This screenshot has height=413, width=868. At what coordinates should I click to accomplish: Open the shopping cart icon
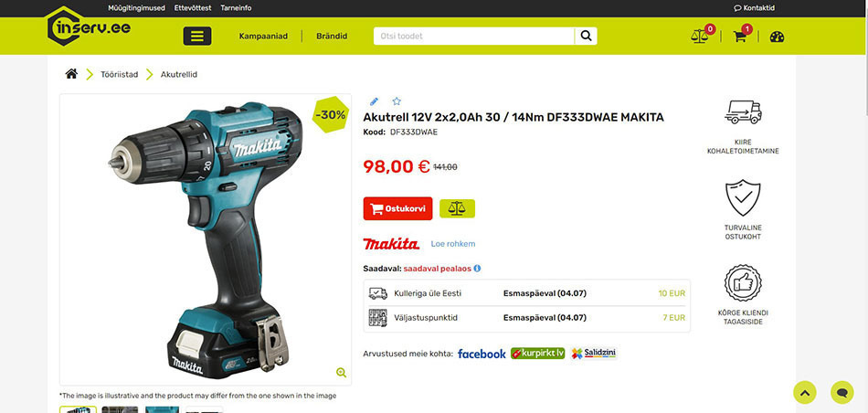(x=739, y=37)
